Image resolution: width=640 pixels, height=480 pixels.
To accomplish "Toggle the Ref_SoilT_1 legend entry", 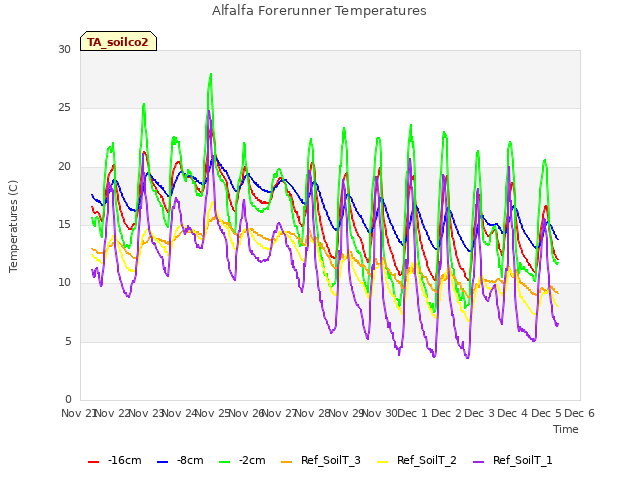I will 513,460.
